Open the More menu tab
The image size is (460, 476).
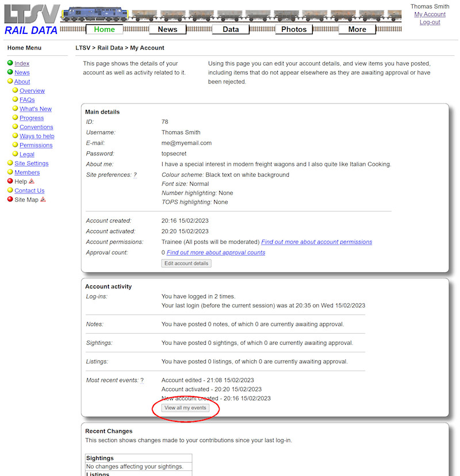click(356, 29)
